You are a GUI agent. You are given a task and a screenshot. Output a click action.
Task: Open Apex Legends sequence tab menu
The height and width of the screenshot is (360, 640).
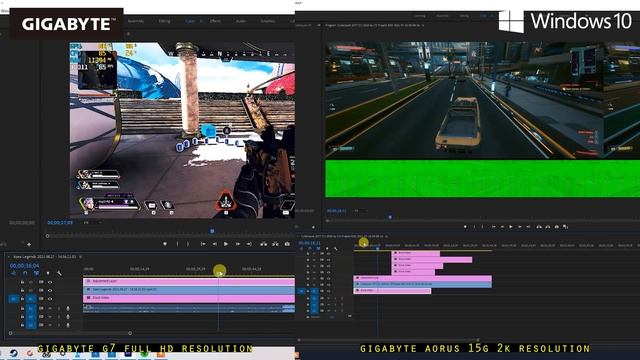pos(80,257)
